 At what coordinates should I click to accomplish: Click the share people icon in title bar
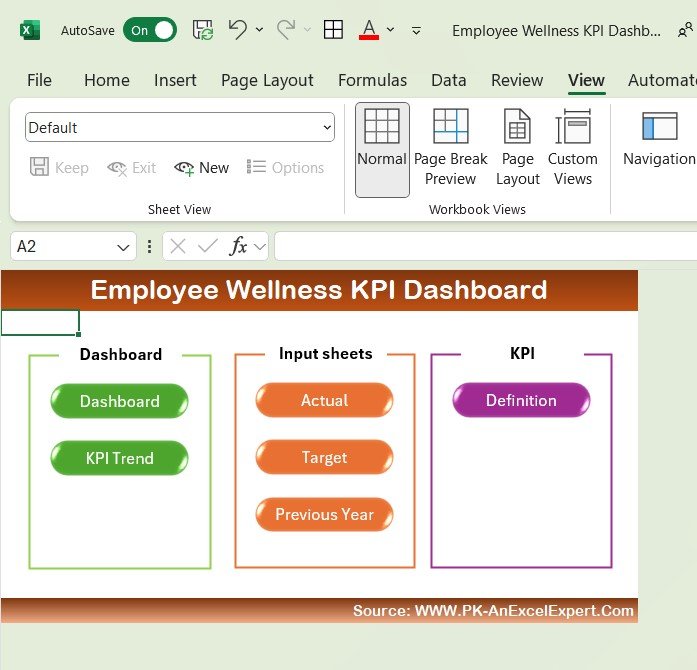coord(685,30)
